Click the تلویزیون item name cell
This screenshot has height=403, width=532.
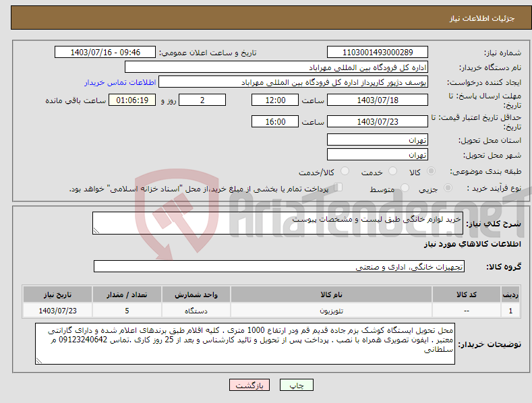click(x=331, y=311)
